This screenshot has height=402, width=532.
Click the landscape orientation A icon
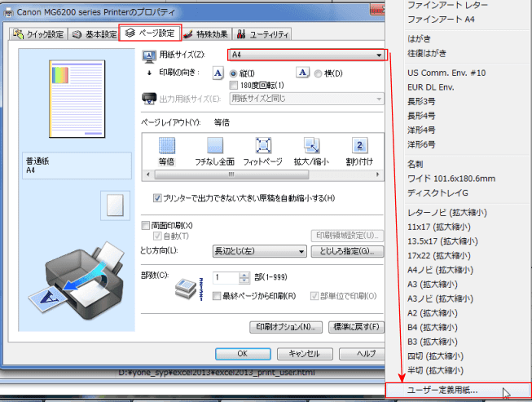click(302, 73)
